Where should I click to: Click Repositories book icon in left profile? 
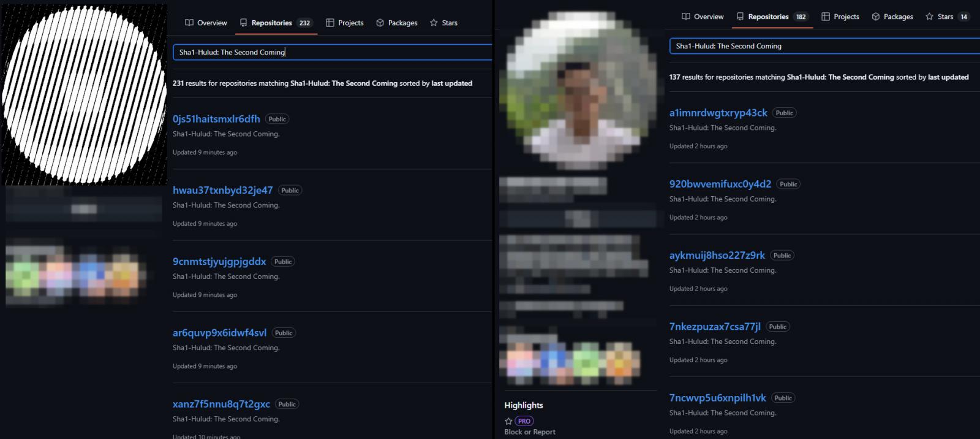pyautogui.click(x=243, y=23)
